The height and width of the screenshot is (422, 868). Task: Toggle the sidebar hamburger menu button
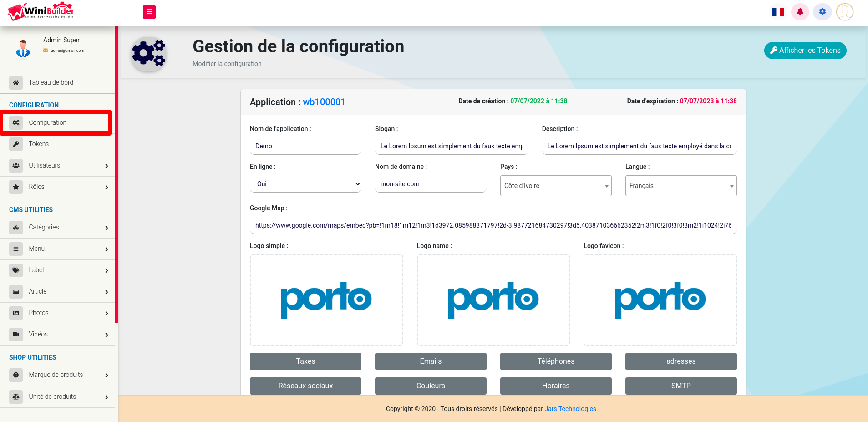pos(149,12)
